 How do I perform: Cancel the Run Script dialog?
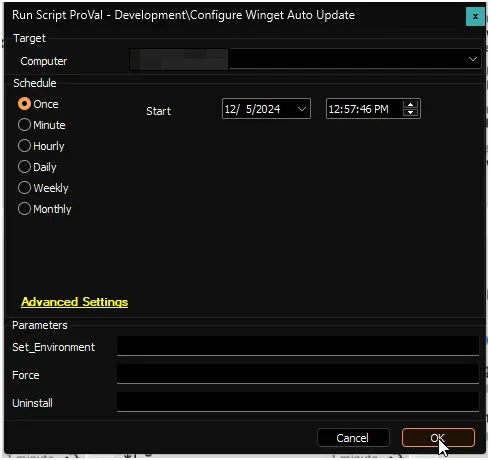click(x=353, y=438)
